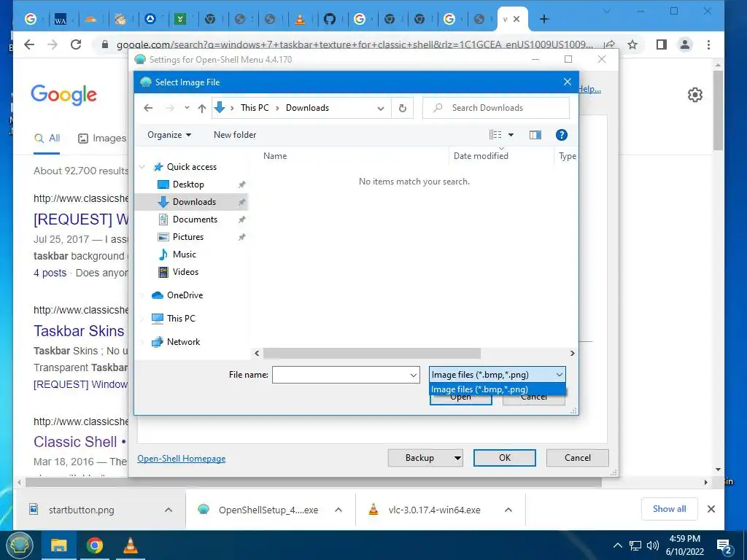The width and height of the screenshot is (747, 560).
Task: Click the Help link in settings window
Action: [590, 88]
